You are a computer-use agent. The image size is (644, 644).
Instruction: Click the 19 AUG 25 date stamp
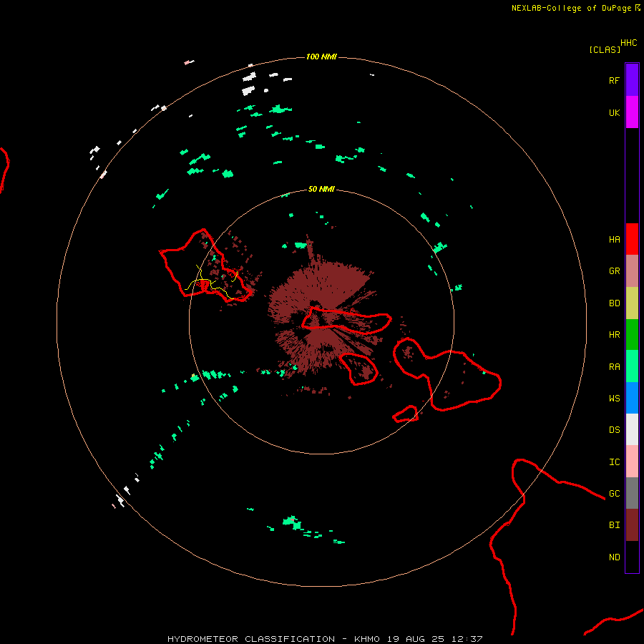tap(416, 639)
